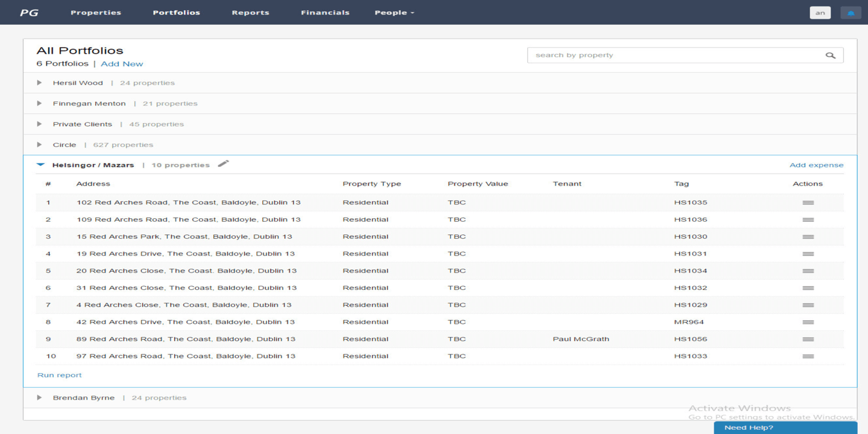Expand the Circle portfolio
The height and width of the screenshot is (434, 868).
coord(39,145)
